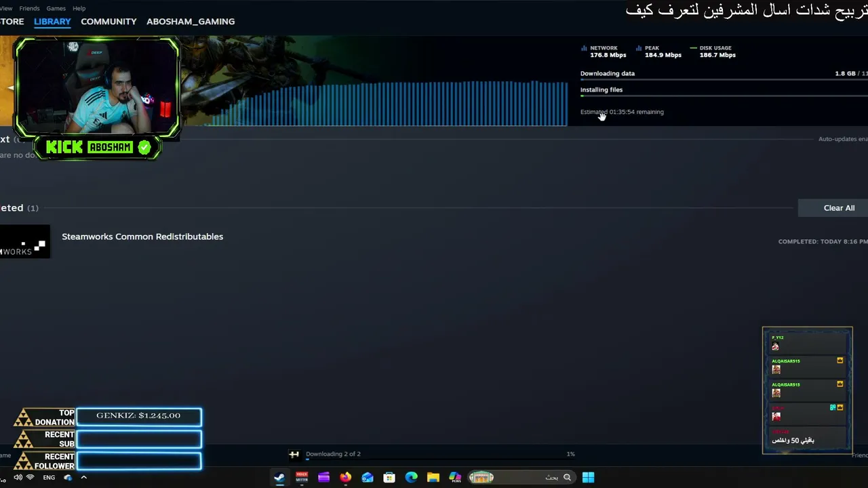Open the Microsoft 365 Copilot taskbar icon

[x=455, y=477]
